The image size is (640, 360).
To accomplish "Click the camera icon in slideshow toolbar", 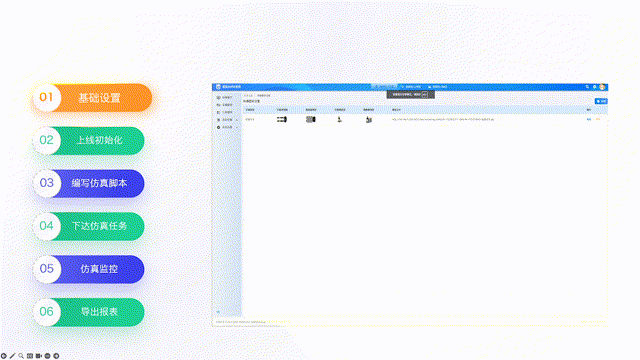I will pyautogui.click(x=39, y=356).
